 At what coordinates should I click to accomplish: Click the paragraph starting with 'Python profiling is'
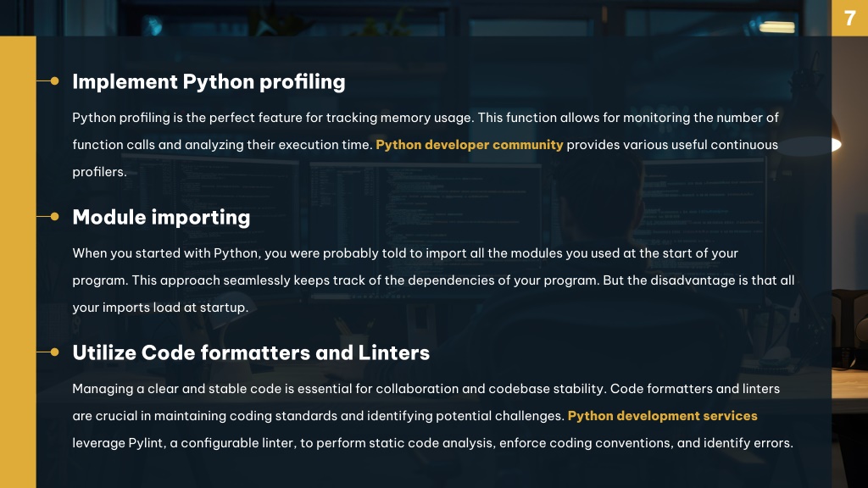(x=426, y=145)
